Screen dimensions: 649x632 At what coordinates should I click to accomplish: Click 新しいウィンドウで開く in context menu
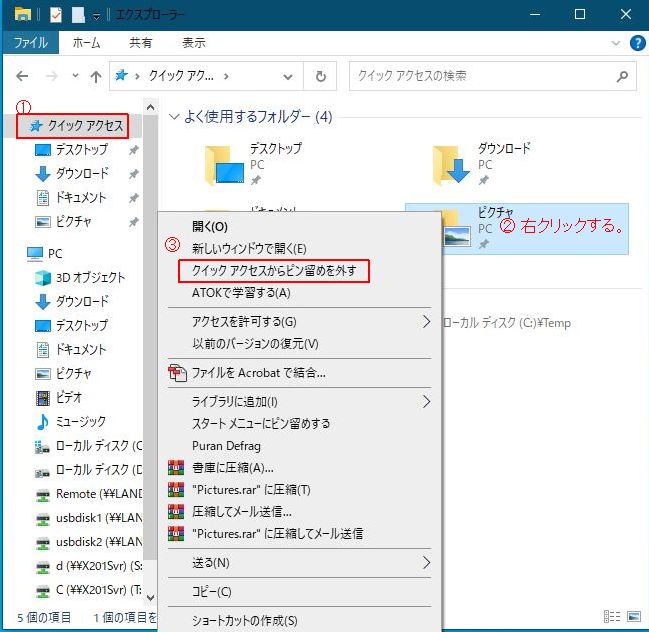pyautogui.click(x=249, y=248)
